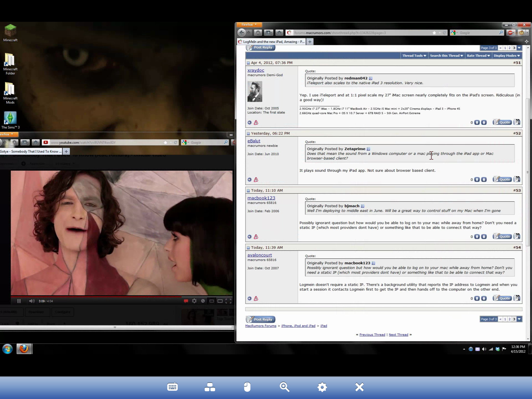Image resolution: width=532 pixels, height=399 pixels.
Task: Open the Previous Thread link
Action: 372,335
